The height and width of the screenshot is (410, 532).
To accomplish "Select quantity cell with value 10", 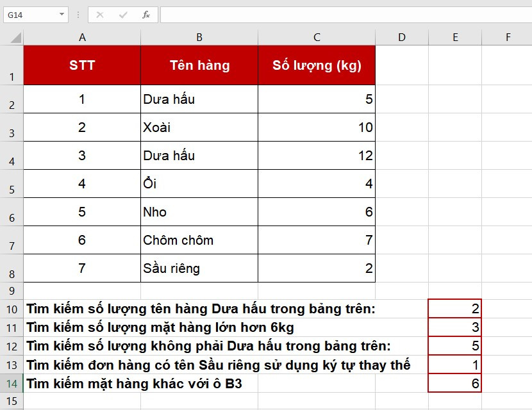I will 317,127.
